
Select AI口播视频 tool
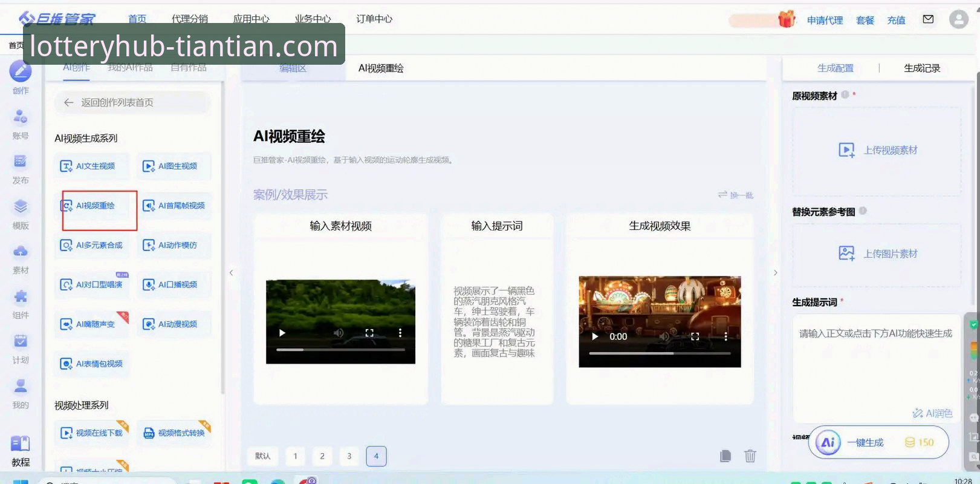[x=175, y=284]
